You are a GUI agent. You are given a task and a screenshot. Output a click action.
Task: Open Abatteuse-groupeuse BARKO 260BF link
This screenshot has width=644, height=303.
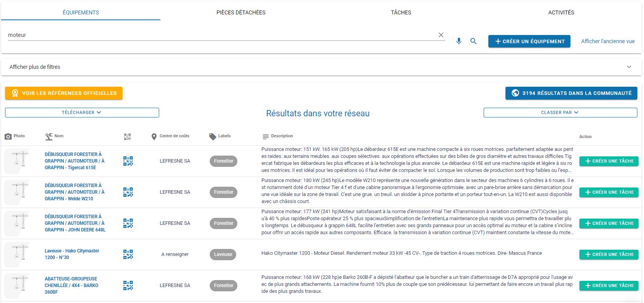72,285
